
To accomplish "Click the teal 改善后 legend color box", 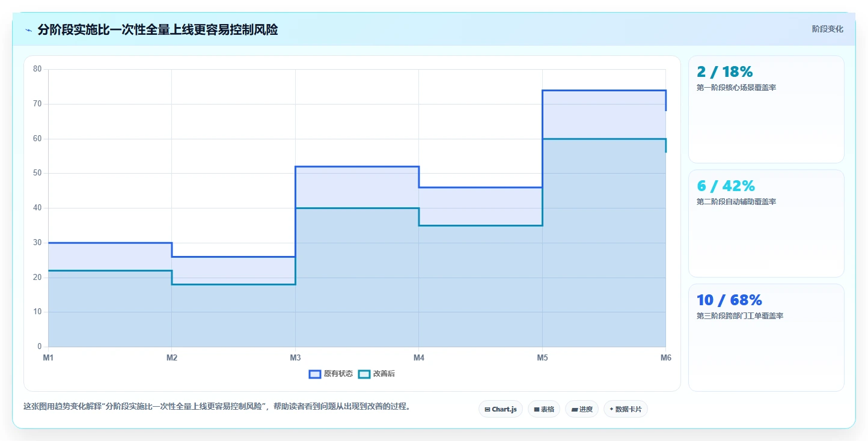I will point(364,374).
